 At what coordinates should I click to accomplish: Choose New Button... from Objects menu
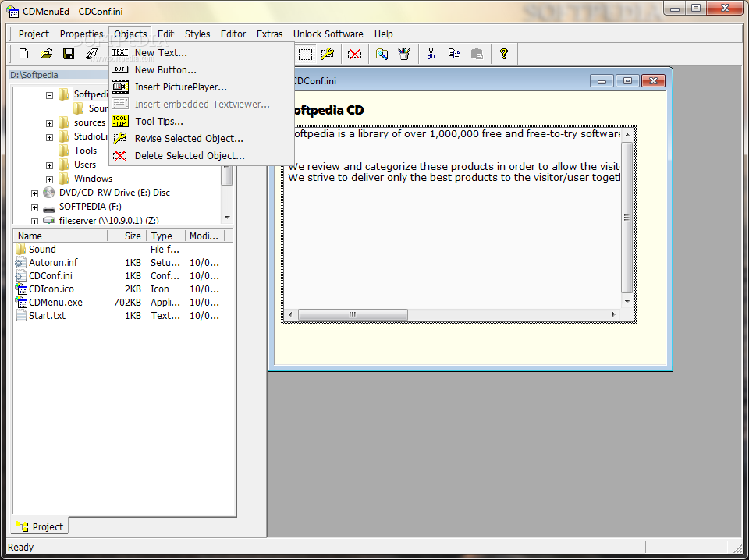(201, 70)
